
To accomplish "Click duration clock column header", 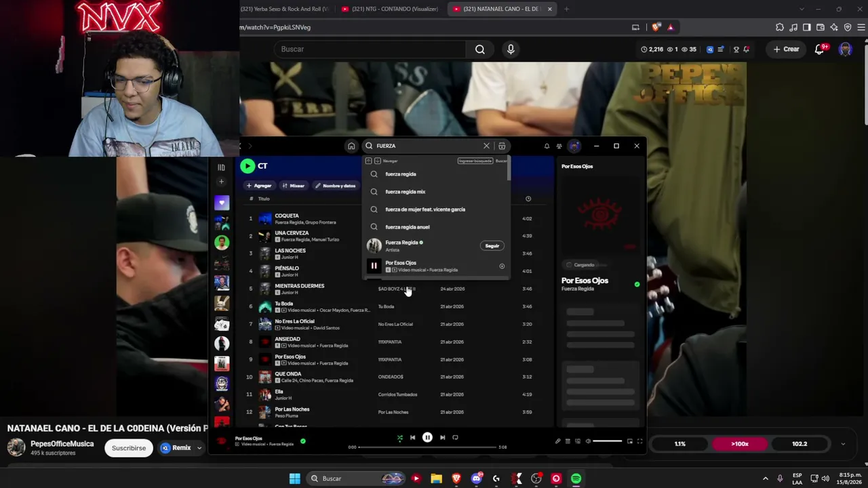I will click(528, 199).
